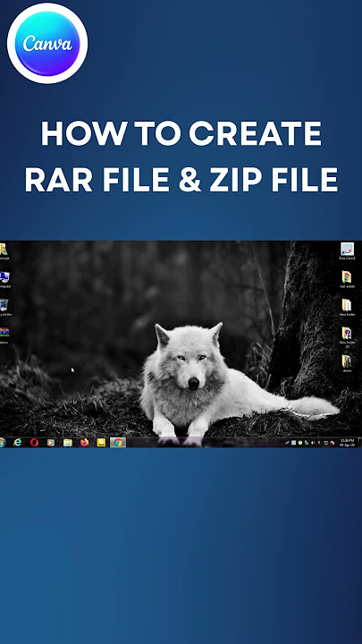
Task: Launch Internet Explorer from the taskbar
Action: click(x=17, y=443)
